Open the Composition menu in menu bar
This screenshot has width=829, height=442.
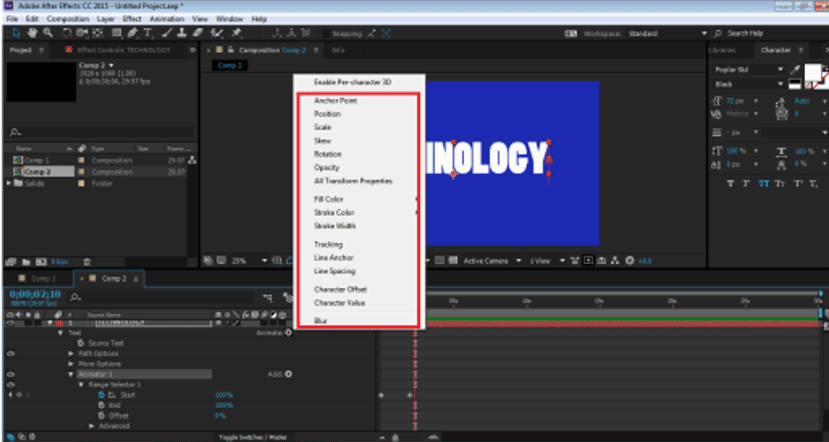[x=68, y=19]
